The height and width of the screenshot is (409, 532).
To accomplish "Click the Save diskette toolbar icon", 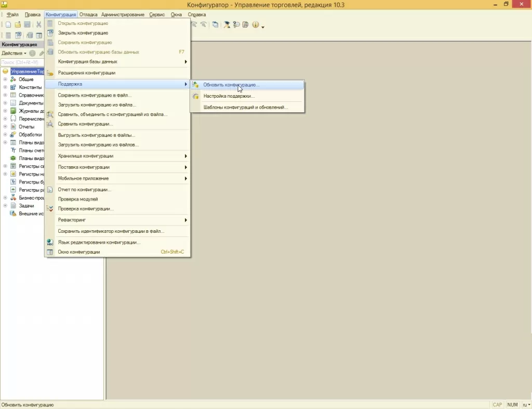I will 27,24.
